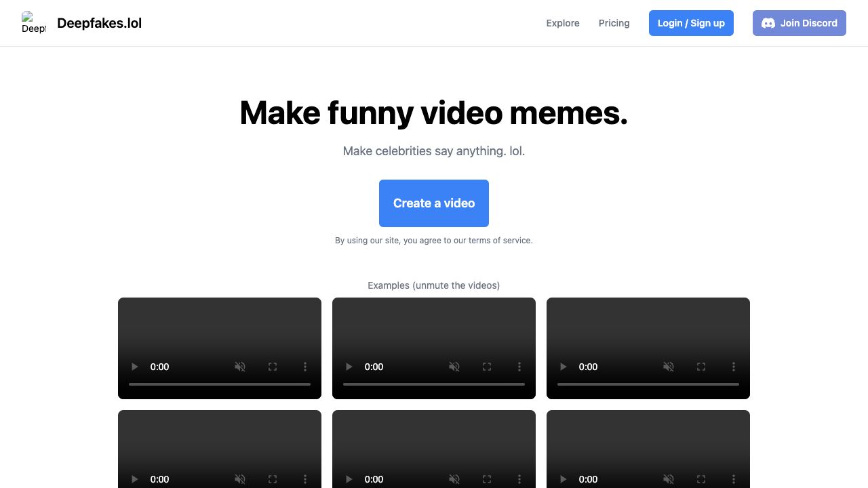The height and width of the screenshot is (488, 868).
Task: Go to the Pricing page
Action: (614, 23)
